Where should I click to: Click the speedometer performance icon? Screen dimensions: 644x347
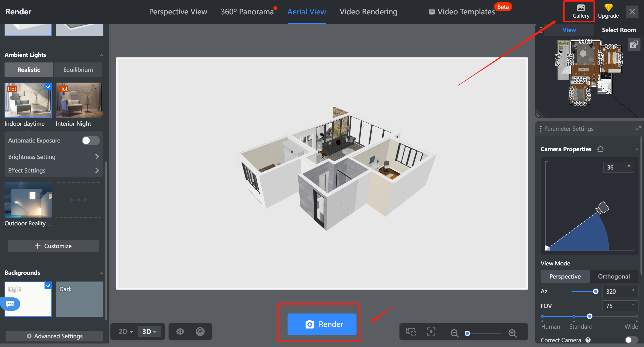click(x=200, y=331)
